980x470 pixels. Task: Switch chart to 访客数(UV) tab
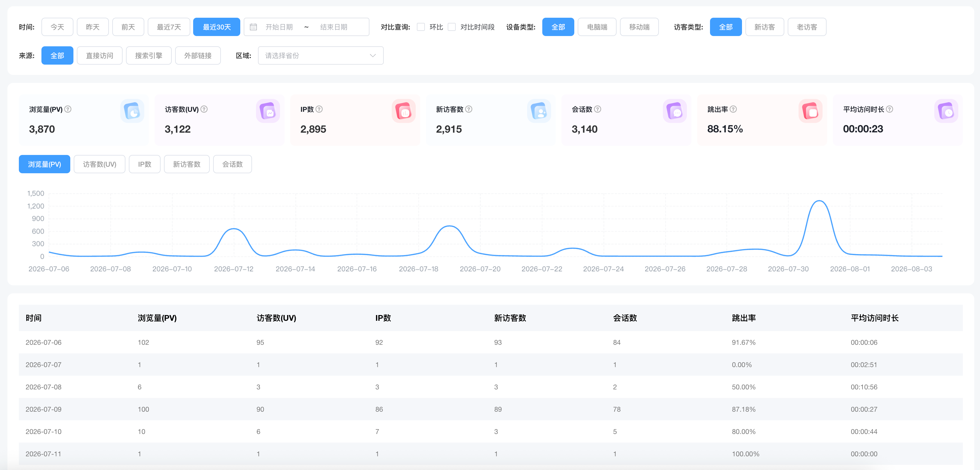[100, 164]
